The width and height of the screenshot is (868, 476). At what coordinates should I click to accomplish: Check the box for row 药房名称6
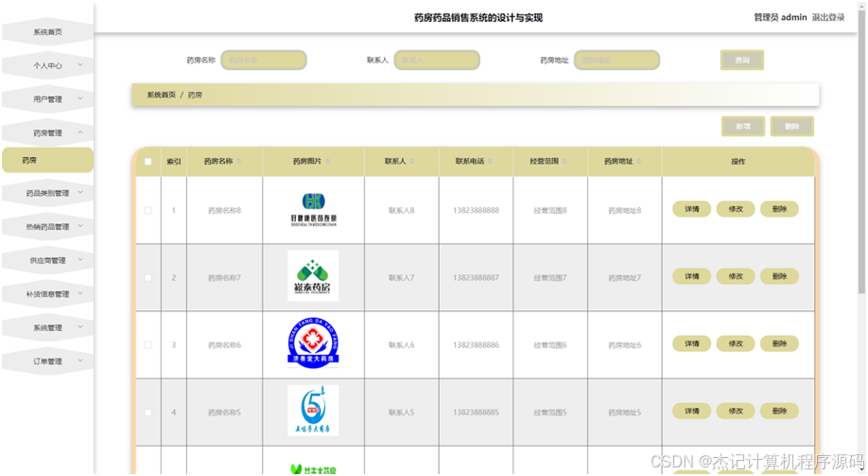148,345
